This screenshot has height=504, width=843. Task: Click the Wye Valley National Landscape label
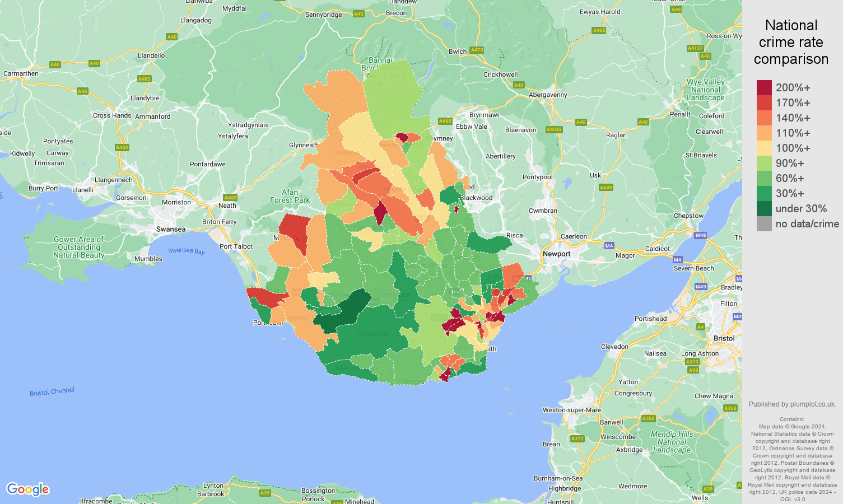[x=706, y=90]
